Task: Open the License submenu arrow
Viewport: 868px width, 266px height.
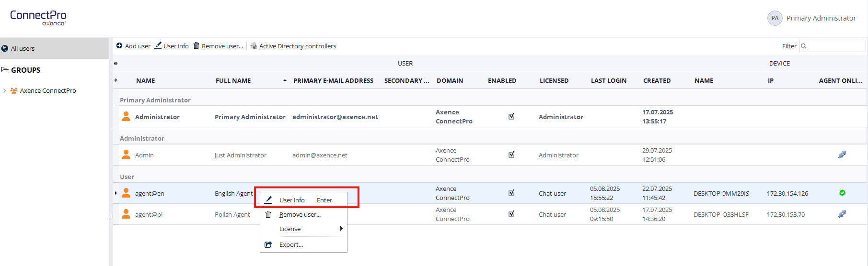Action: click(341, 229)
